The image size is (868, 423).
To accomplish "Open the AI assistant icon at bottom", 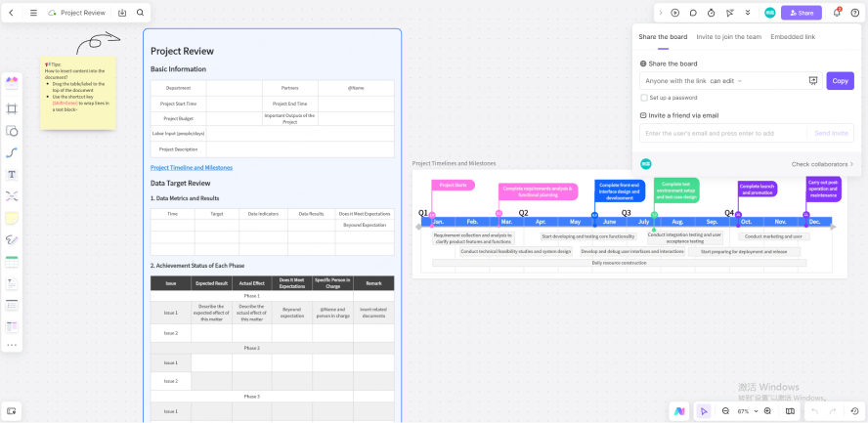I will click(679, 411).
